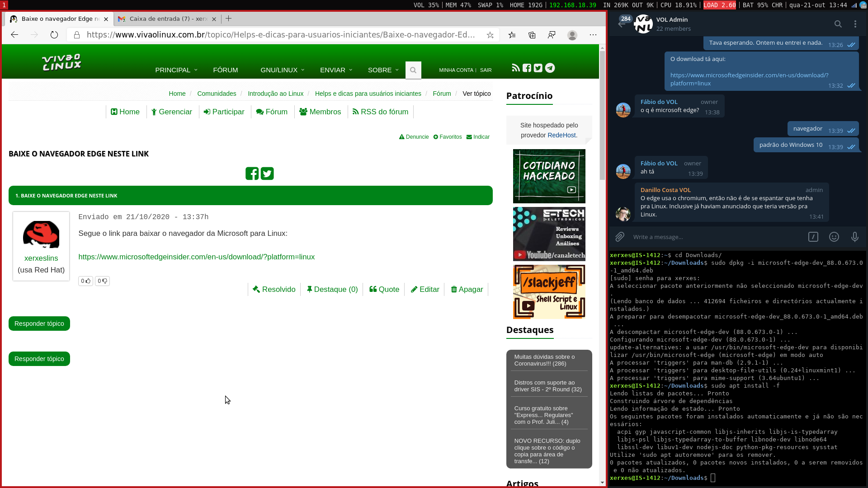The width and height of the screenshot is (868, 488).
Task: Expand the SOBRE menu
Action: click(383, 70)
